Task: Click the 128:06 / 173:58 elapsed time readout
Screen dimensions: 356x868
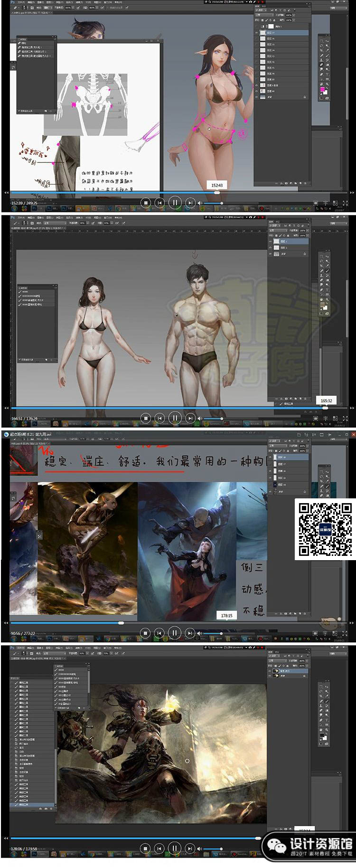Action: 24,849
